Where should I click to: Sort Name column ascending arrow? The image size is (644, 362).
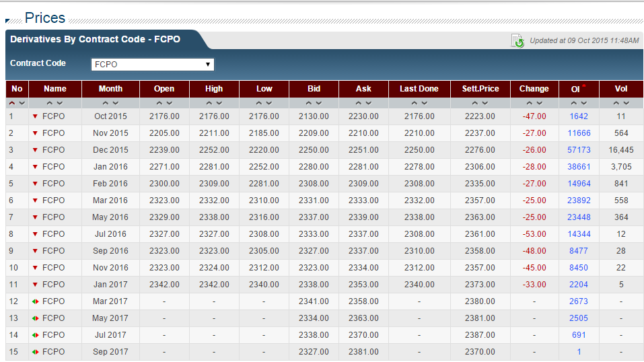tap(50, 103)
